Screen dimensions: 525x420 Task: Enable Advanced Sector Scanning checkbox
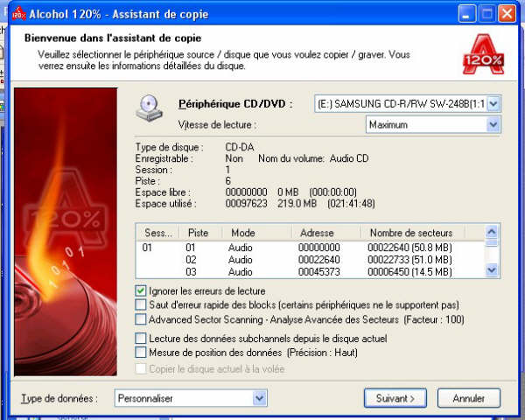[141, 319]
